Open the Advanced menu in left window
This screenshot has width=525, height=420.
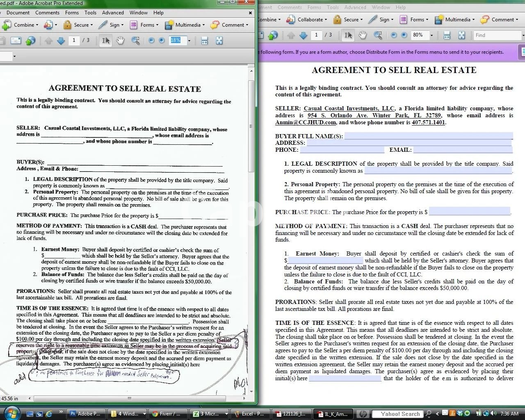113,13
